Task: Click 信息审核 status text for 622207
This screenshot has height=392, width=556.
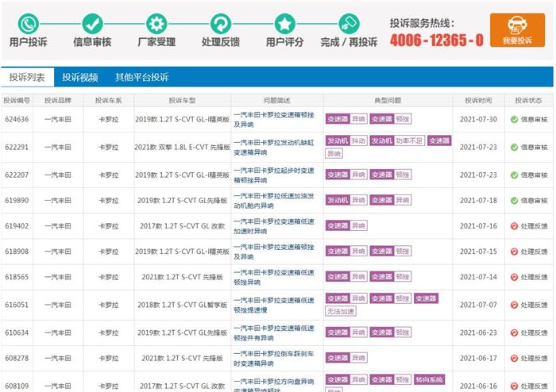Action: pos(534,175)
